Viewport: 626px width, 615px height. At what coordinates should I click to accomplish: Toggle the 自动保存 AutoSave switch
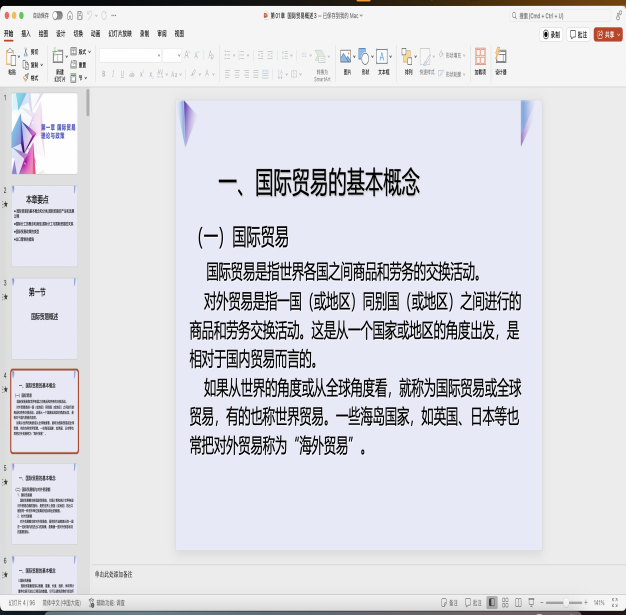click(x=56, y=16)
